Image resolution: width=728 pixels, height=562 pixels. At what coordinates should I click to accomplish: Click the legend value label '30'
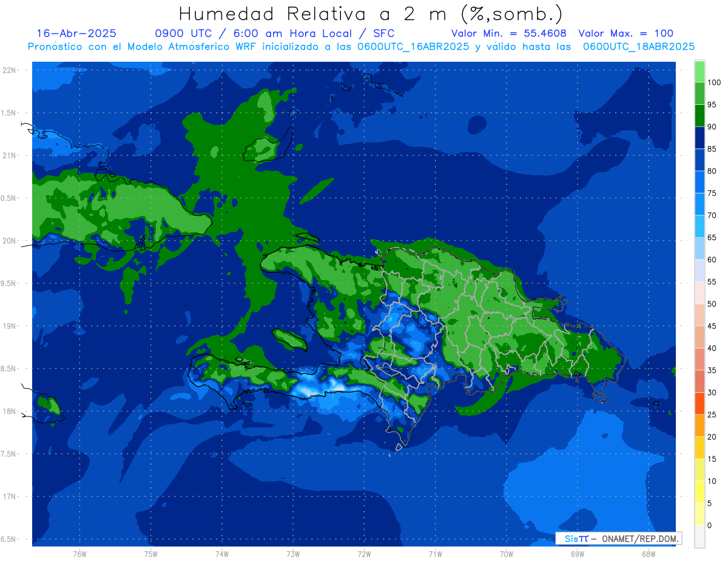(x=712, y=392)
